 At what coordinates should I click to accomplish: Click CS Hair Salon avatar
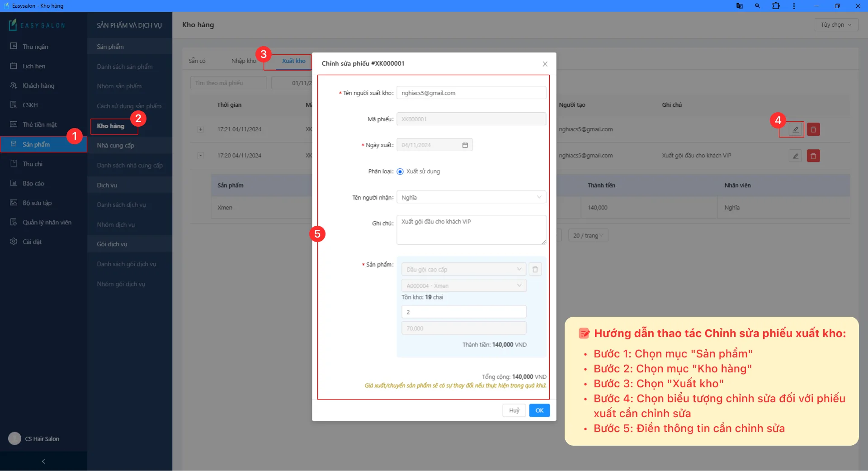(14, 438)
